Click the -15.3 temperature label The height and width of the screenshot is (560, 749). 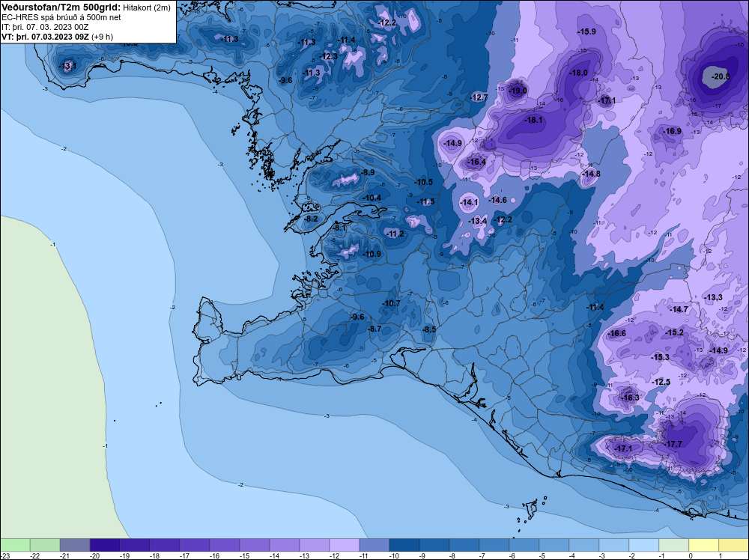[x=660, y=357]
